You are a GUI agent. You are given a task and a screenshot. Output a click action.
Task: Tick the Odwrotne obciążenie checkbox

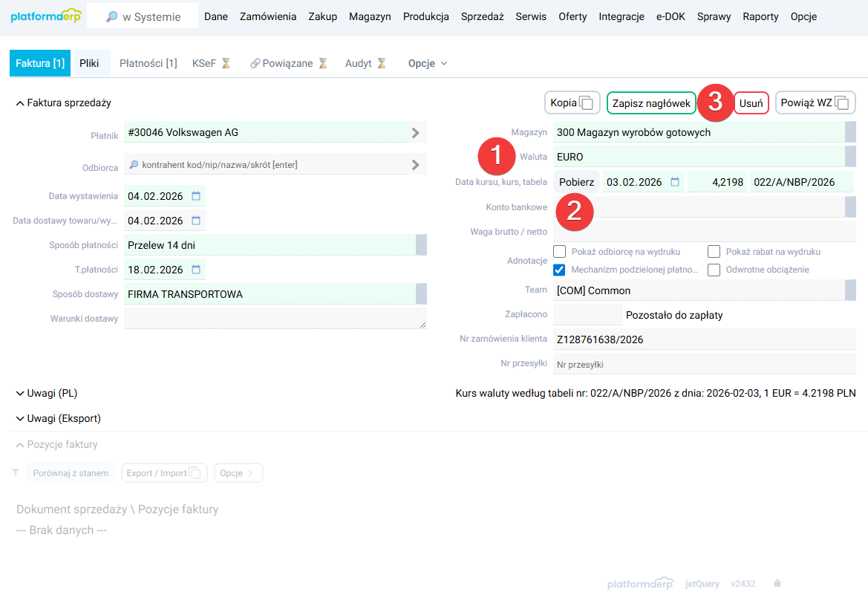[714, 270]
